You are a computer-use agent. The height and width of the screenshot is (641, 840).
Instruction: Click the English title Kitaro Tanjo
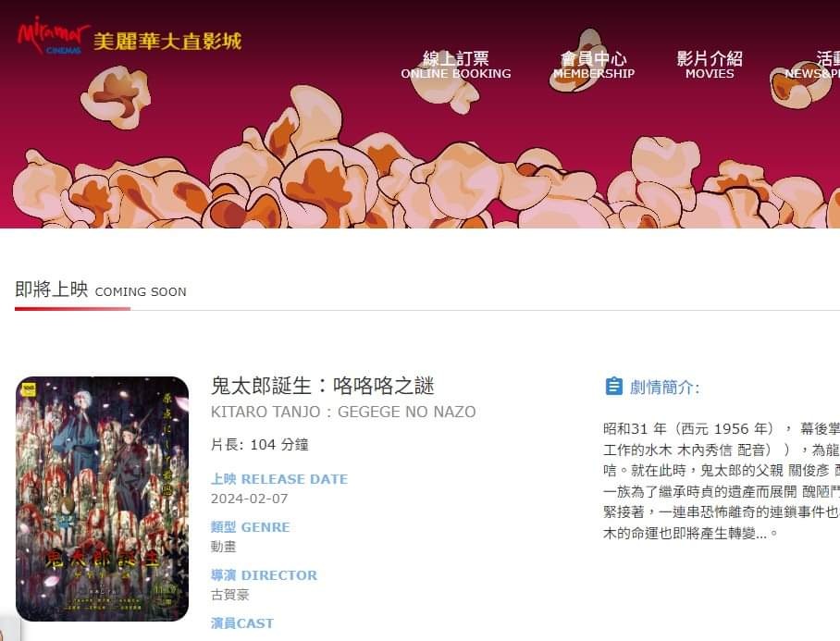(x=343, y=412)
